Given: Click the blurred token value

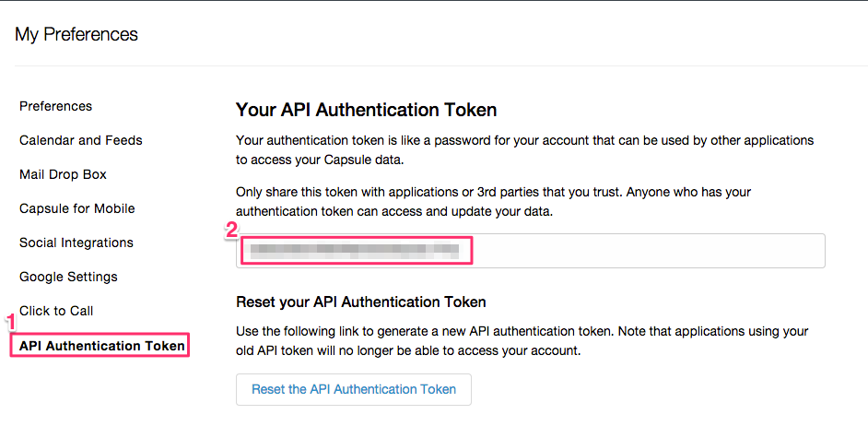Looking at the screenshot, I should [x=355, y=250].
